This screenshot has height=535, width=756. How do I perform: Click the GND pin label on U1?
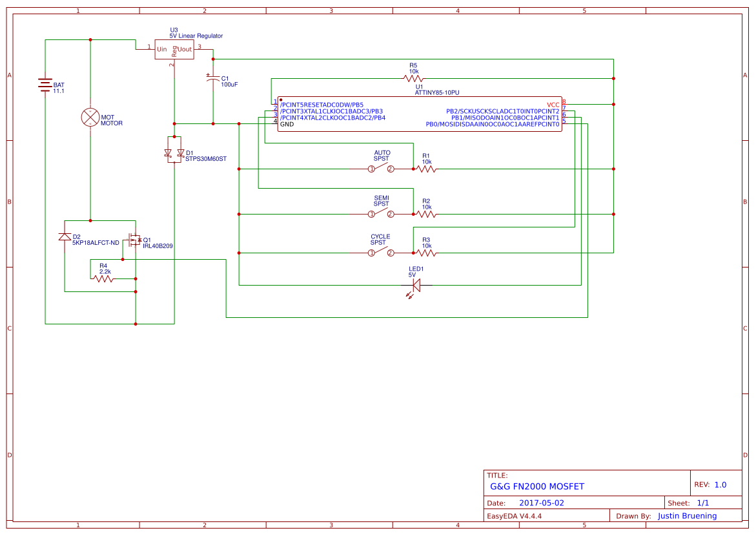point(286,125)
